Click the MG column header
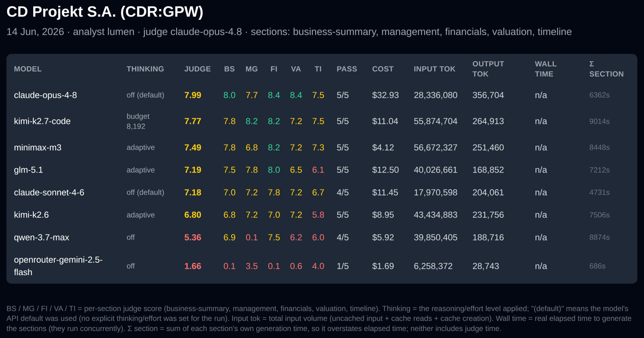Screen dimensions: 644x338 point(251,69)
